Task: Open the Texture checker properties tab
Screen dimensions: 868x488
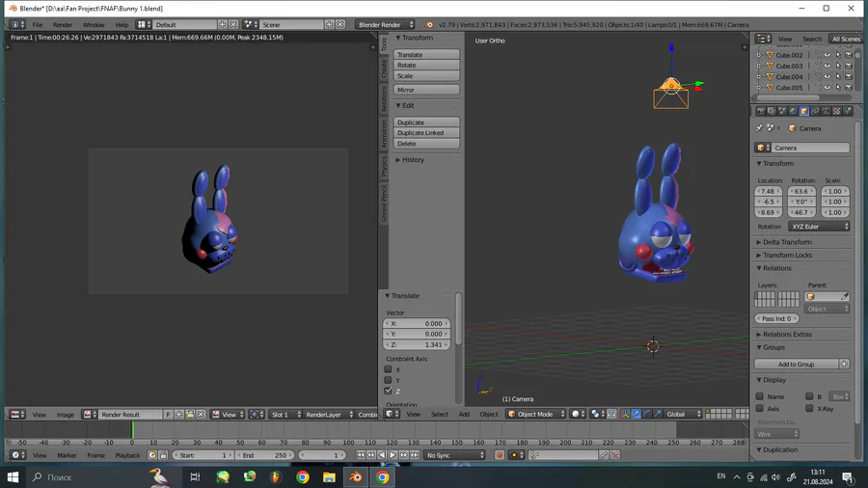Action: (836, 111)
